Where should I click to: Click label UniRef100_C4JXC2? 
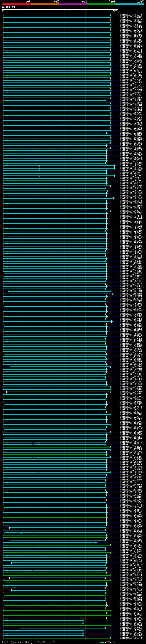click(x=131, y=628)
